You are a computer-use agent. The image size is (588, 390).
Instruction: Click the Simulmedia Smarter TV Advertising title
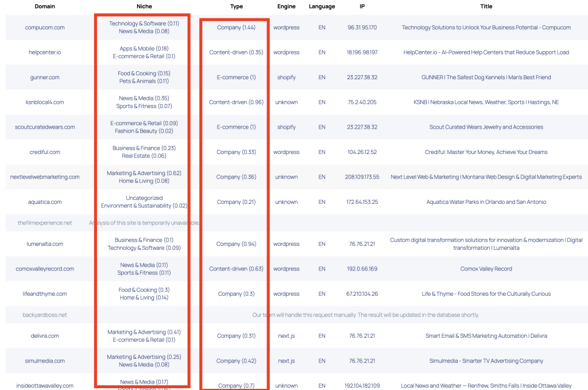pyautogui.click(x=486, y=361)
